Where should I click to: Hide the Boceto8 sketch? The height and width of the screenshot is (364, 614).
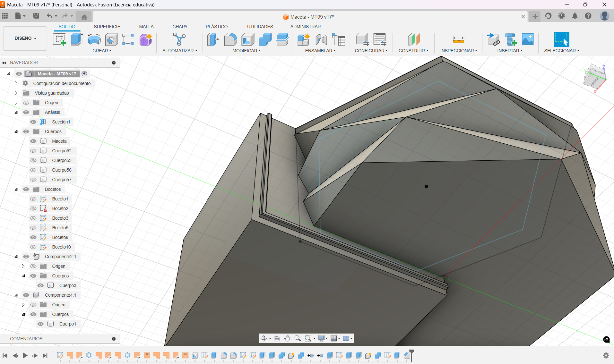tap(33, 237)
